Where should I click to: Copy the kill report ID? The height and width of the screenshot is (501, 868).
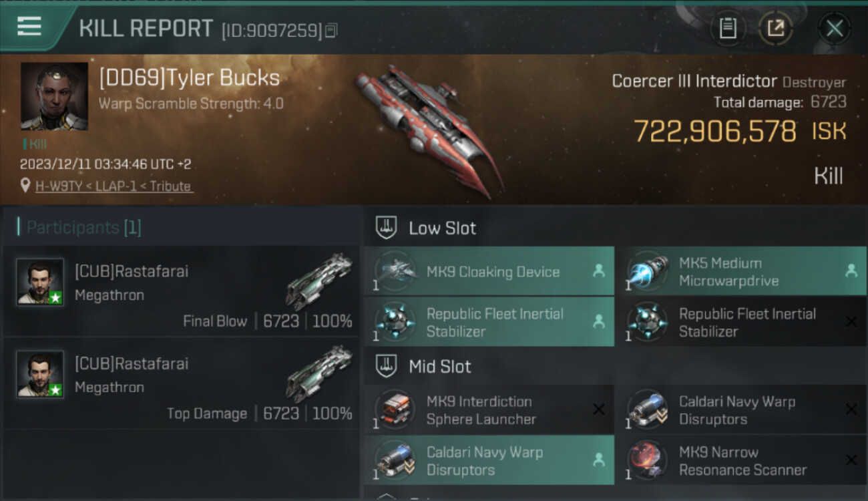click(x=332, y=30)
